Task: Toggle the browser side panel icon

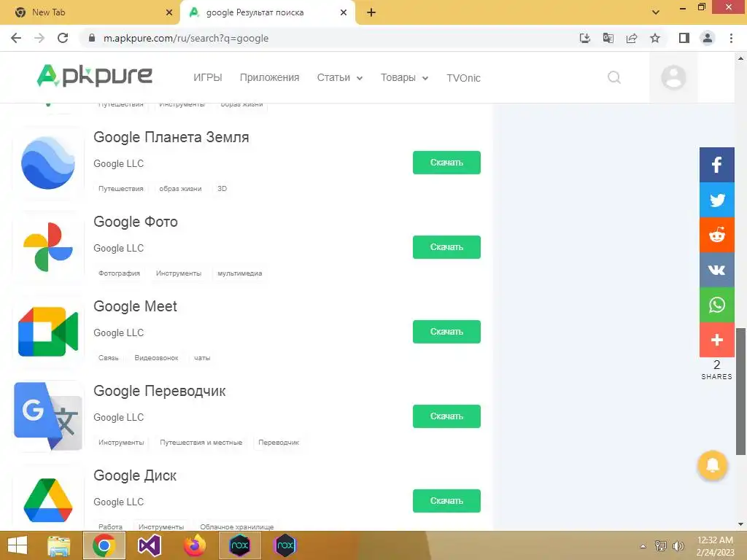Action: [684, 38]
